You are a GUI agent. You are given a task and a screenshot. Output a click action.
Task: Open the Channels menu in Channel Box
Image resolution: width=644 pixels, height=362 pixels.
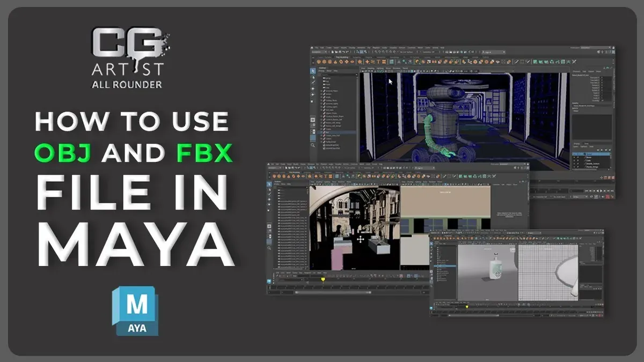[576, 71]
